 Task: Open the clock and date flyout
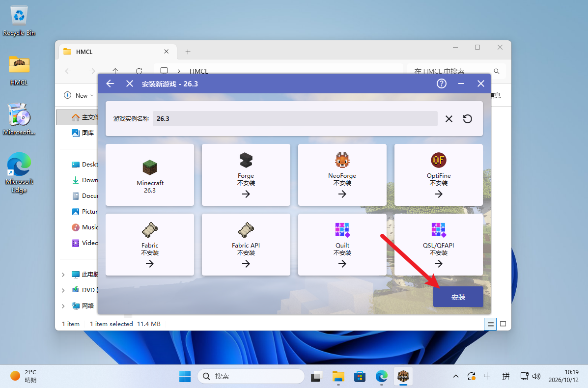point(563,376)
